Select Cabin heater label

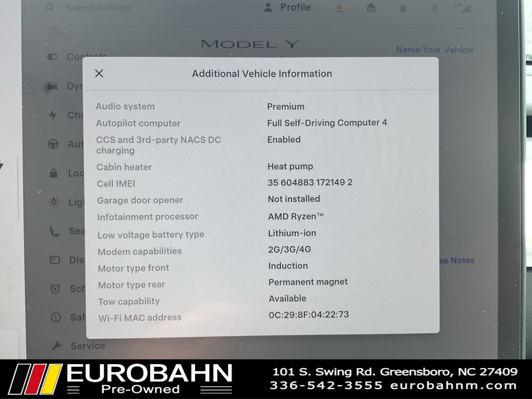click(124, 167)
